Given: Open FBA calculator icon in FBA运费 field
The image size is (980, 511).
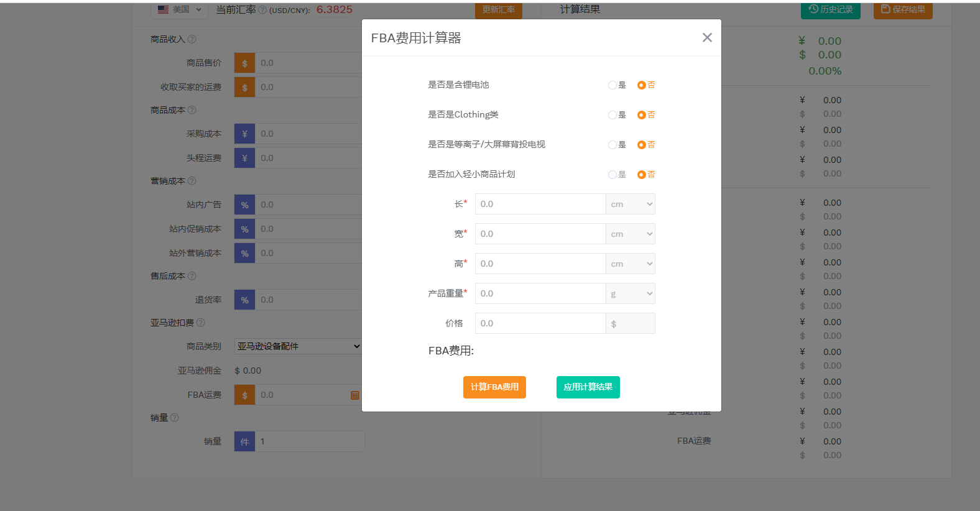Looking at the screenshot, I should (355, 395).
